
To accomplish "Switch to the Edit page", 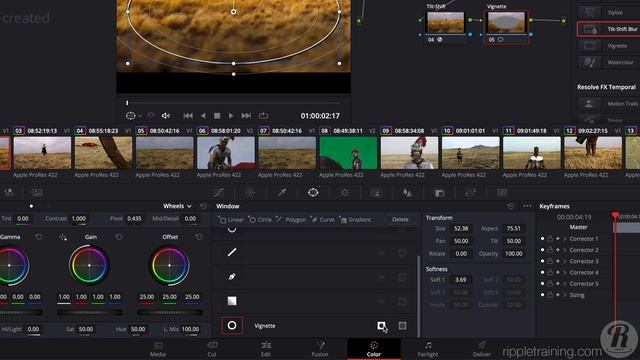I will [x=266, y=349].
